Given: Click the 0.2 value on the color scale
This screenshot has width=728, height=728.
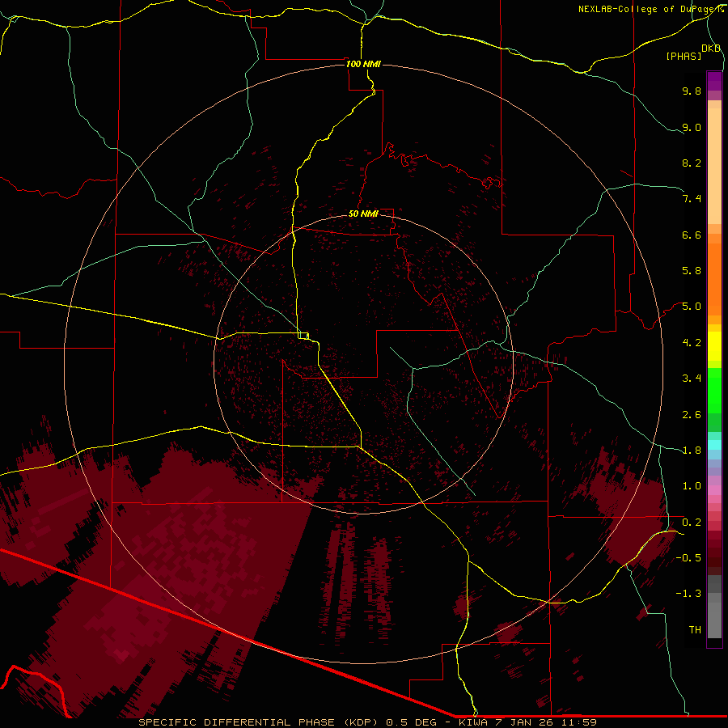Looking at the screenshot, I should [692, 523].
